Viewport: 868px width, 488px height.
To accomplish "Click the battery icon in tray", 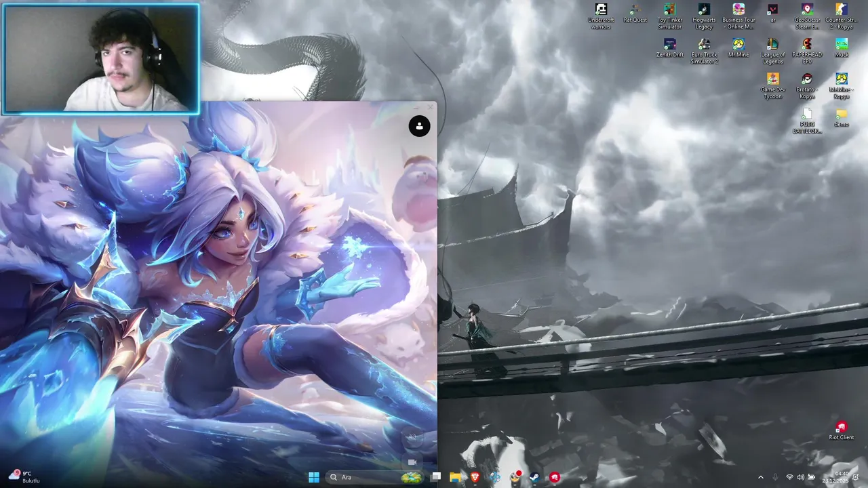I will pos(811,477).
